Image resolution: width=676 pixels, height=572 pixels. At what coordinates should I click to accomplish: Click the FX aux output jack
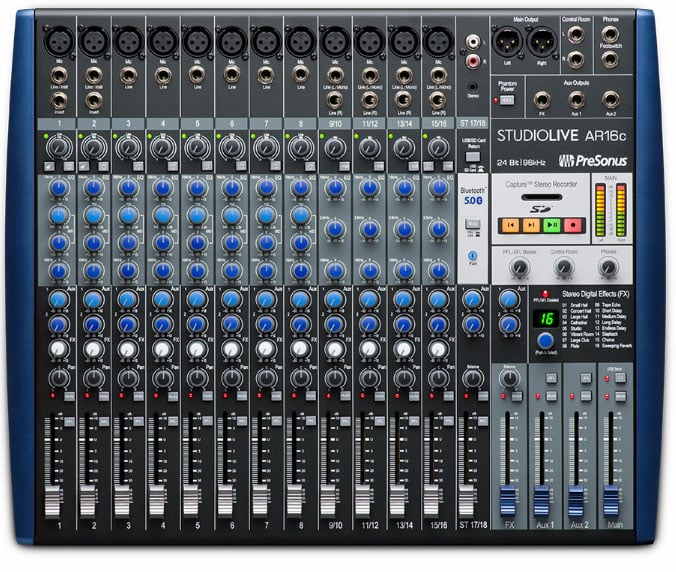point(542,100)
